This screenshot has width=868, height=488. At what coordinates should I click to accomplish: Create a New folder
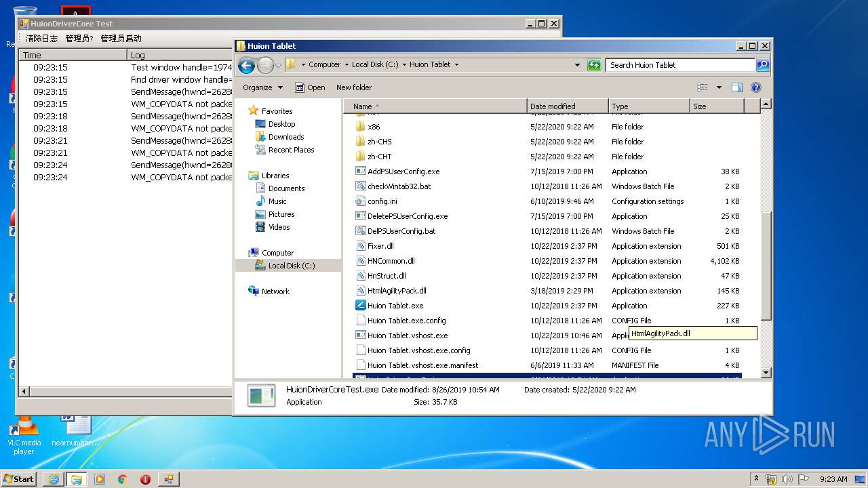click(354, 87)
